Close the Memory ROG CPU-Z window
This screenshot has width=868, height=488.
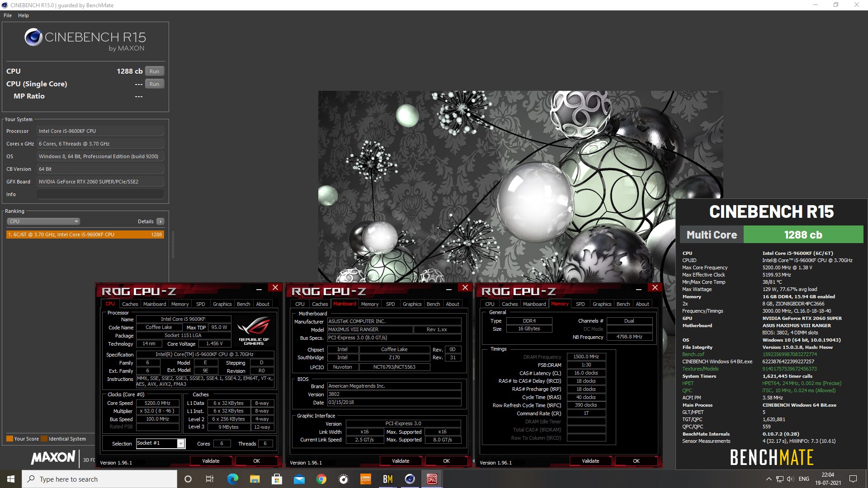(x=655, y=288)
